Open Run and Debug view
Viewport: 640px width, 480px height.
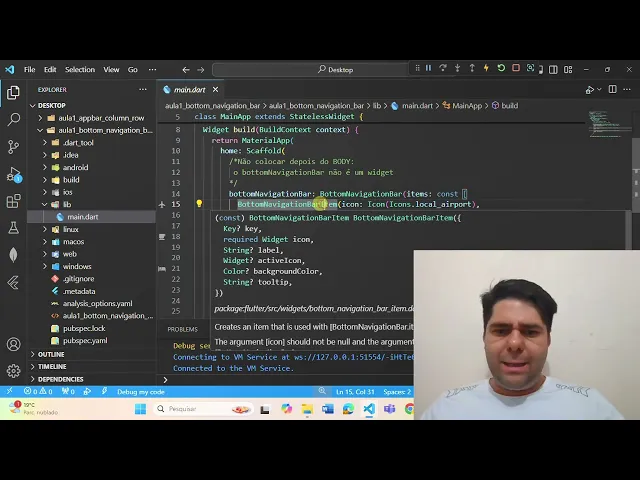pyautogui.click(x=13, y=174)
